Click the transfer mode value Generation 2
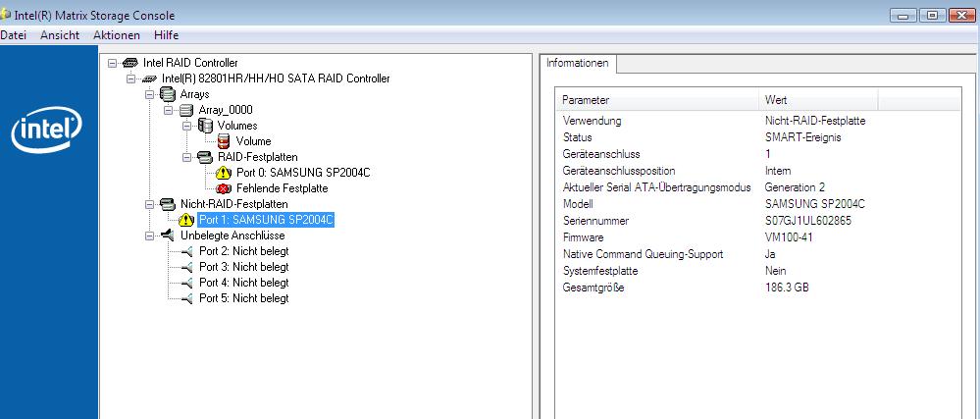Viewport: 980px width, 419px height. click(x=795, y=187)
